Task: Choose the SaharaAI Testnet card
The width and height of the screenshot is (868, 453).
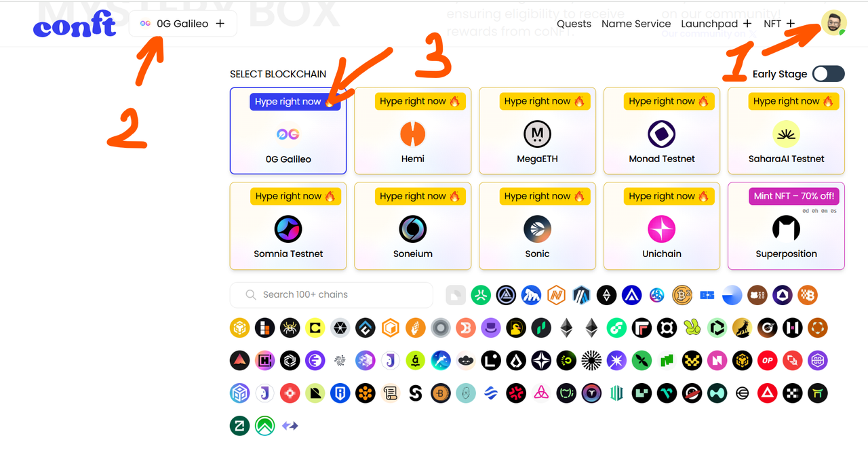Action: point(787,131)
